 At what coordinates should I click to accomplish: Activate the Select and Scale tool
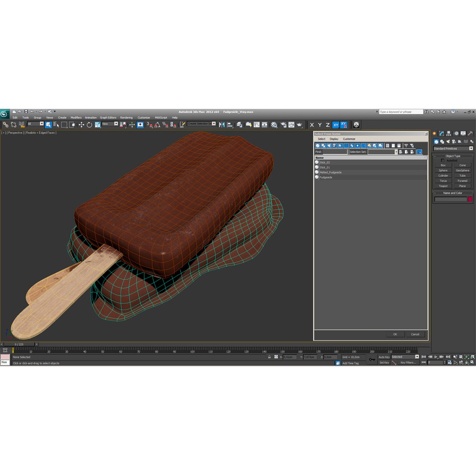coord(97,124)
